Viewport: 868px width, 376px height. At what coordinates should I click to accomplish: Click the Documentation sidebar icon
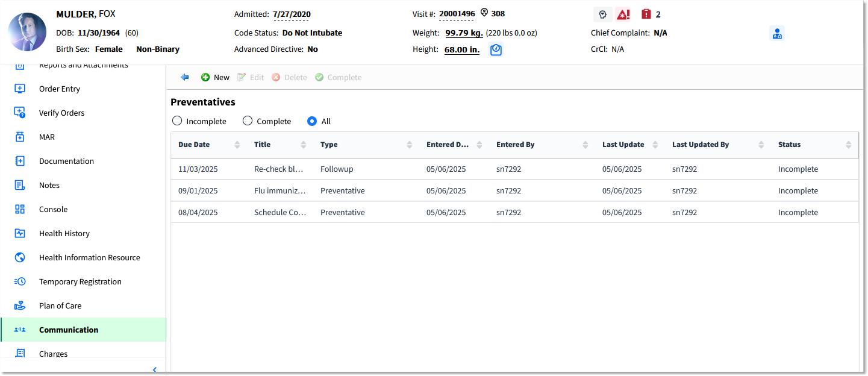[x=20, y=161]
